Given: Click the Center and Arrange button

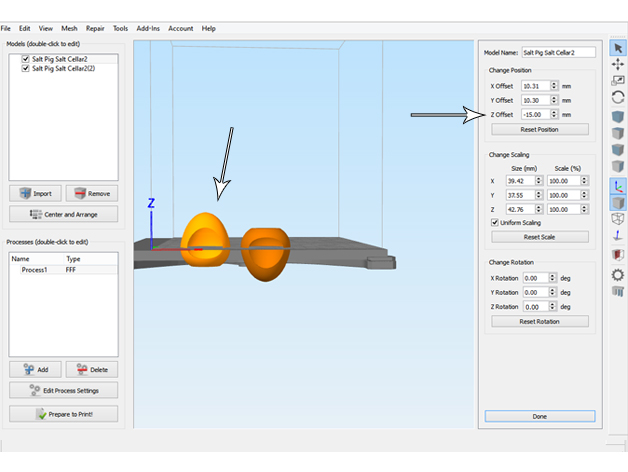Looking at the screenshot, I should [63, 214].
